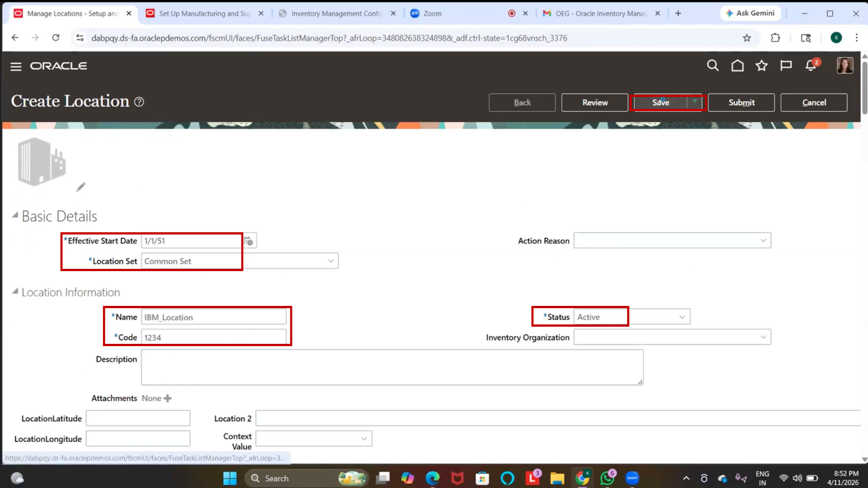Close the Set Up Manufacturing tab
Viewport: 868px width, 488px height.
pyautogui.click(x=261, y=14)
